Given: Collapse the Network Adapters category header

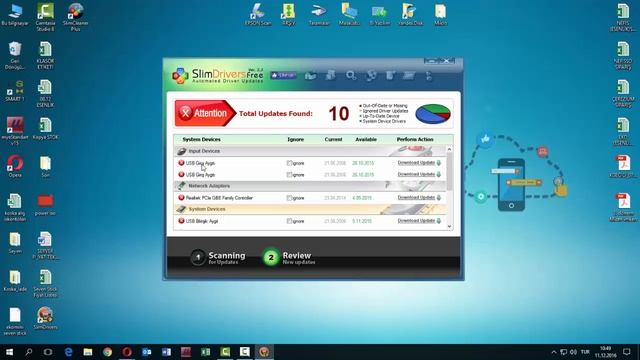Looking at the screenshot, I should (x=310, y=186).
